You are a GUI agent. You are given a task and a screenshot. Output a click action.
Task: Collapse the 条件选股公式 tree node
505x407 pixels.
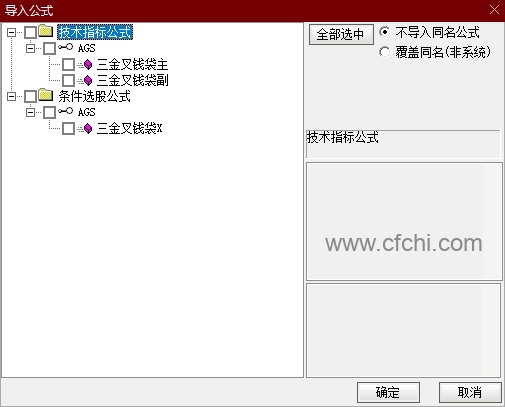point(11,96)
